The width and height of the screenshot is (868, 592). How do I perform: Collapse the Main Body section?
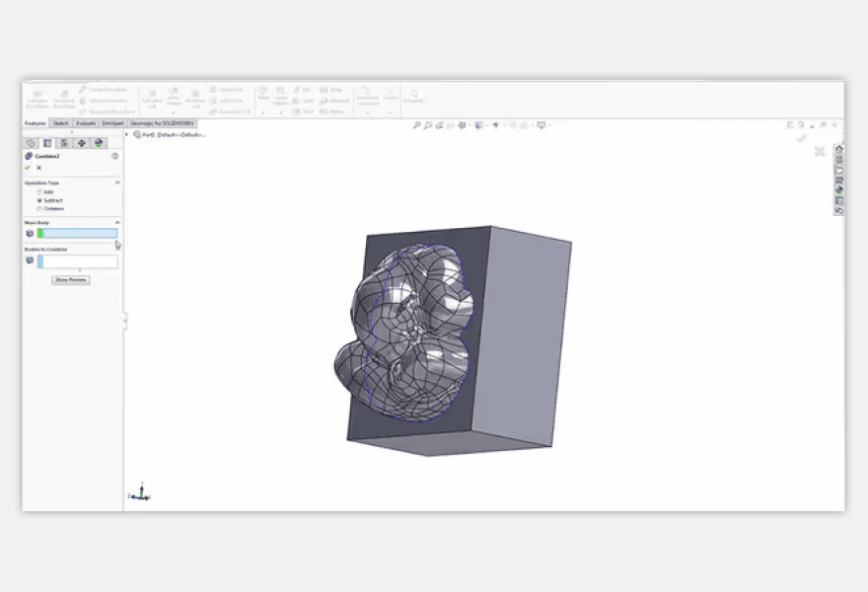tap(116, 221)
